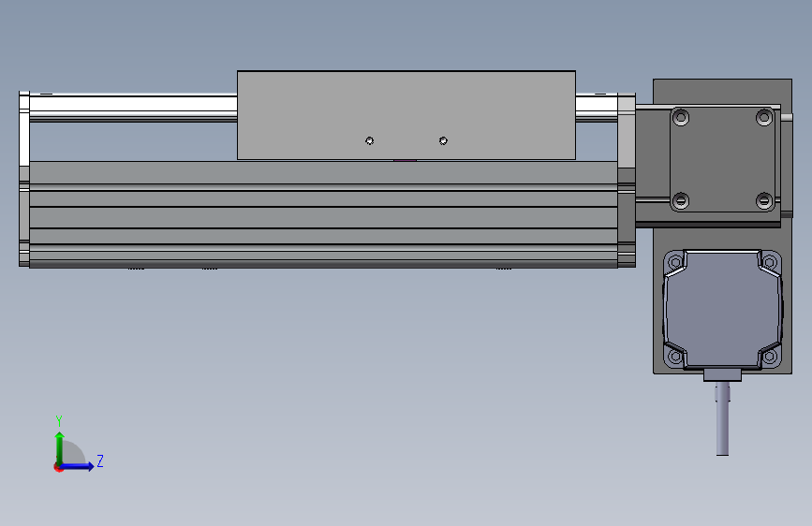Click the green Y axis arrow of the triad
This screenshot has width=812, height=526.
click(x=60, y=447)
